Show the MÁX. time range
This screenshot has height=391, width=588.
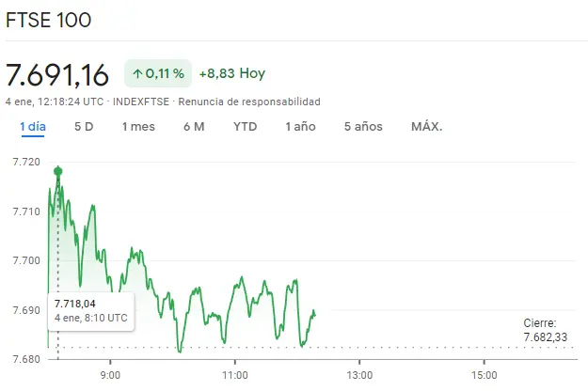[426, 127]
